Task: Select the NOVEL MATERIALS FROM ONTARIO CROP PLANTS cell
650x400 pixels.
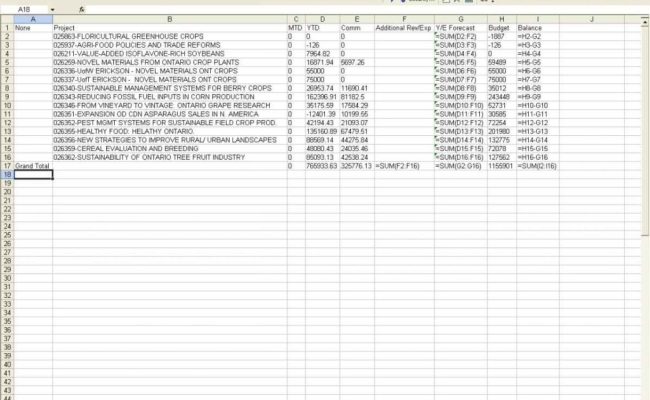Action: (x=170, y=62)
